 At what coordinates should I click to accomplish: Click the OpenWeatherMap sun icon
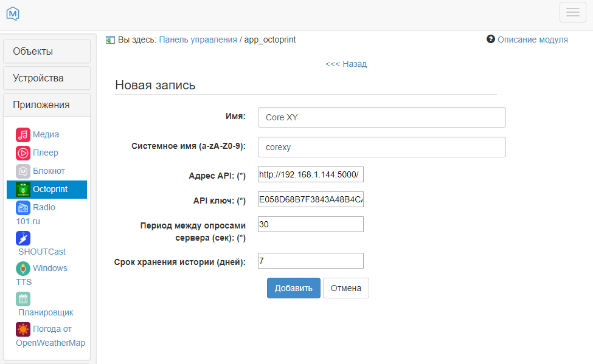pyautogui.click(x=23, y=329)
